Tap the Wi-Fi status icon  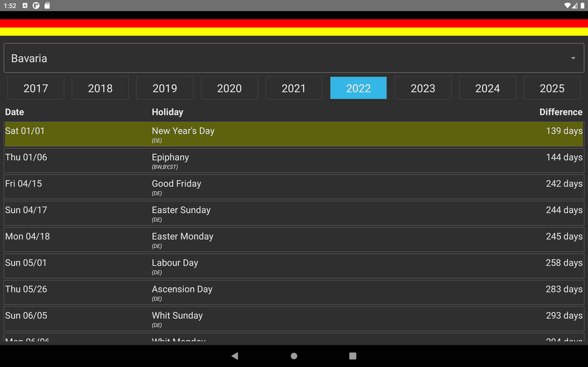(568, 5)
